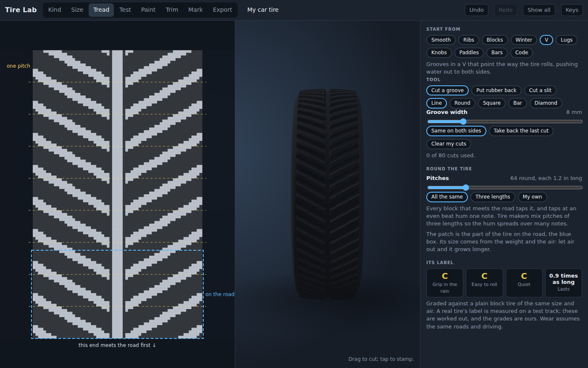This screenshot has height=368, width=588.
Task: Click the 'one pitch' label
Action: 18,66
